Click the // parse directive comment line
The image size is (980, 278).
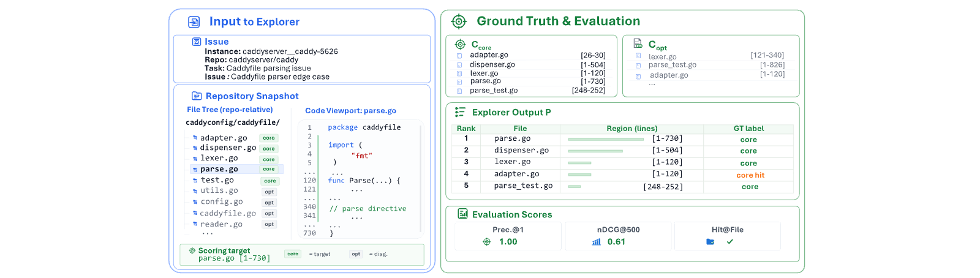367,209
